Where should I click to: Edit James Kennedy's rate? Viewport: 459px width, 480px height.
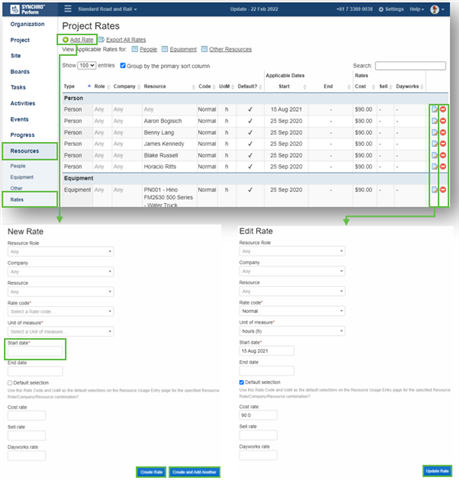pyautogui.click(x=434, y=144)
